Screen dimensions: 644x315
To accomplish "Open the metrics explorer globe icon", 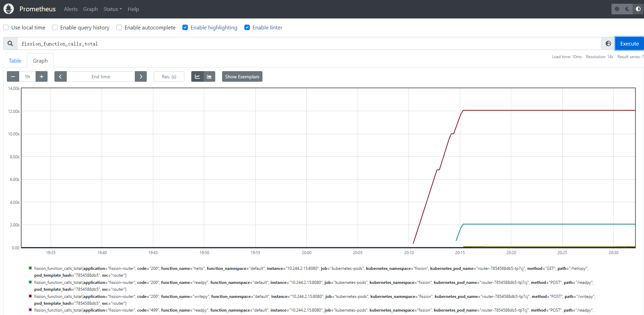I will point(608,43).
